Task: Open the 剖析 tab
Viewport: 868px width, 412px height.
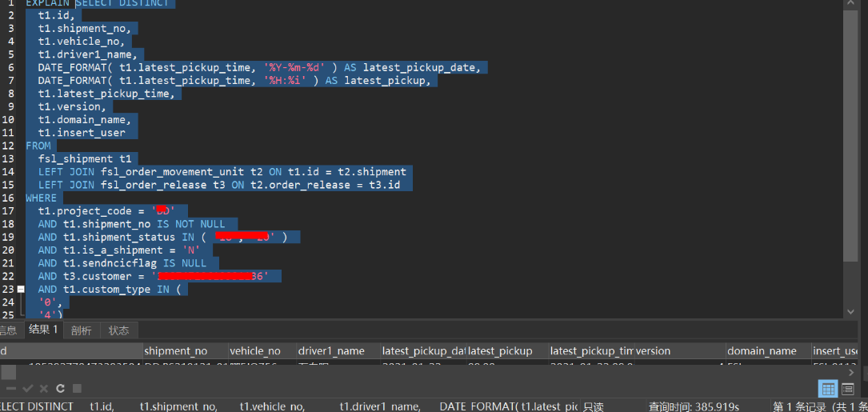Action: (x=82, y=330)
